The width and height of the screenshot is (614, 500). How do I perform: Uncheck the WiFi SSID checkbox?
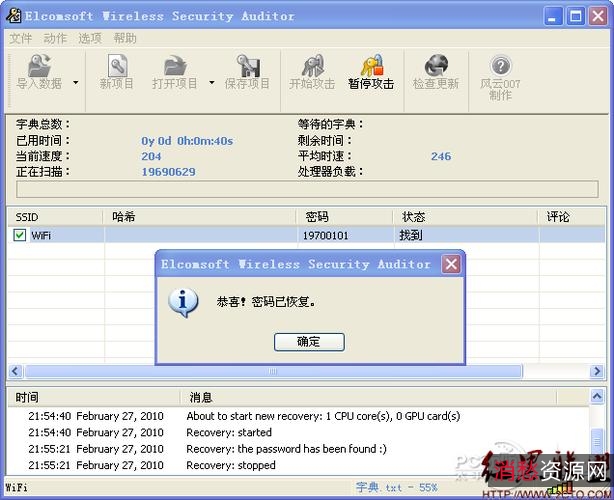20,235
